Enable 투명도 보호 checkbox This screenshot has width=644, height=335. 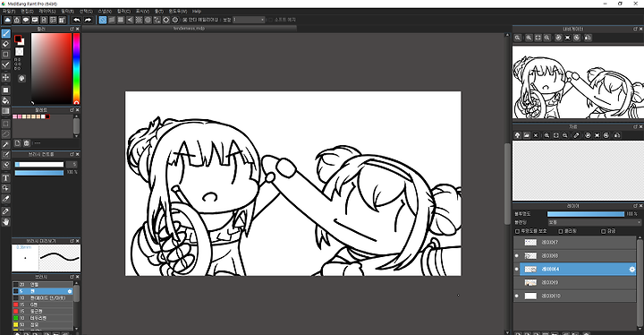tap(518, 231)
